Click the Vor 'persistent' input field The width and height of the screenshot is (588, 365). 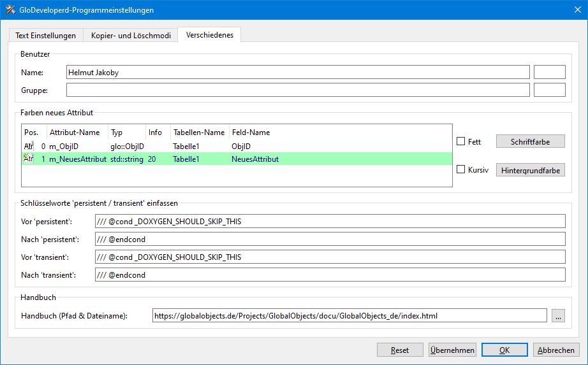tap(330, 221)
